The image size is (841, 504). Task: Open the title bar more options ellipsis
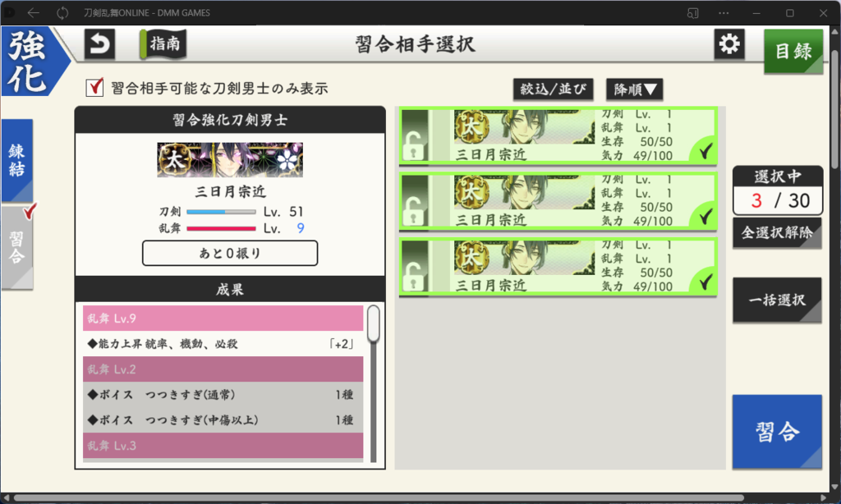[724, 13]
